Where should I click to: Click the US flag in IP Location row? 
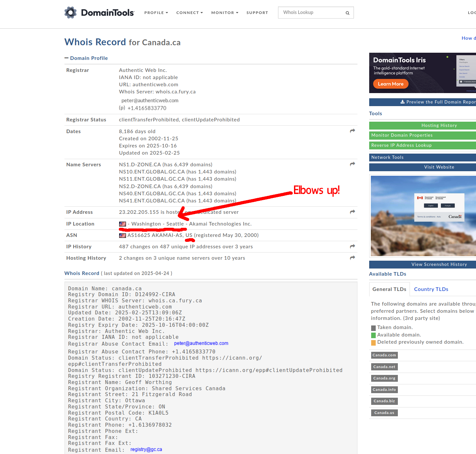click(x=122, y=224)
